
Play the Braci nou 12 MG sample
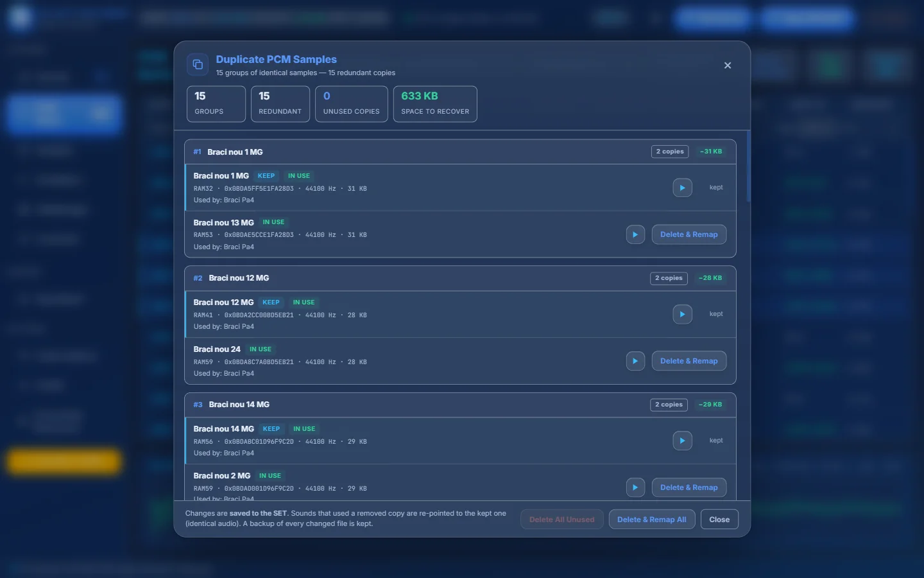click(x=682, y=314)
